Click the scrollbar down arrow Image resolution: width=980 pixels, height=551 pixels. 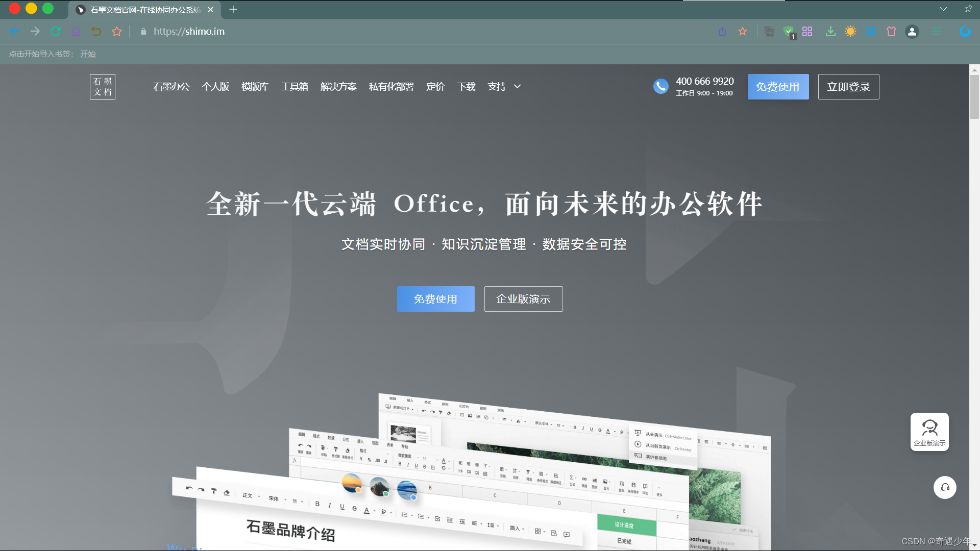(974, 546)
